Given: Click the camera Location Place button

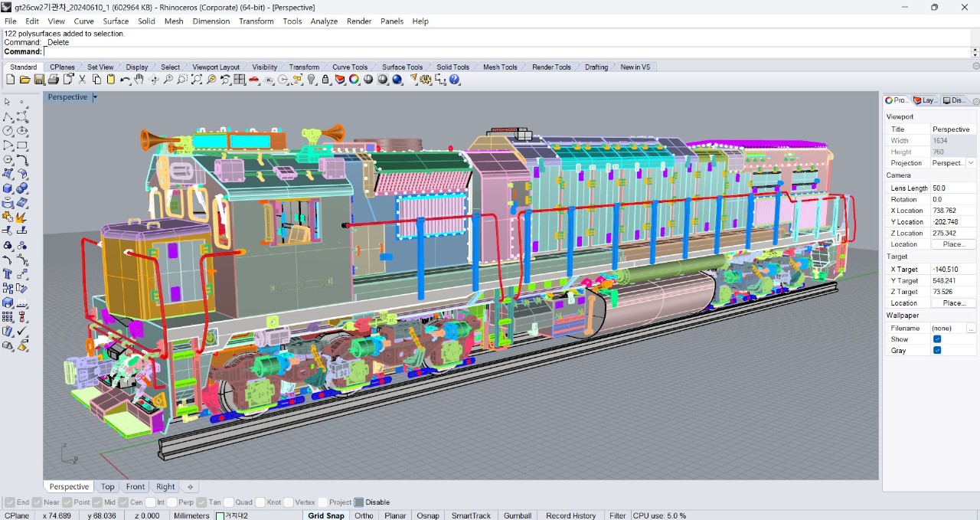Looking at the screenshot, I should click(953, 244).
